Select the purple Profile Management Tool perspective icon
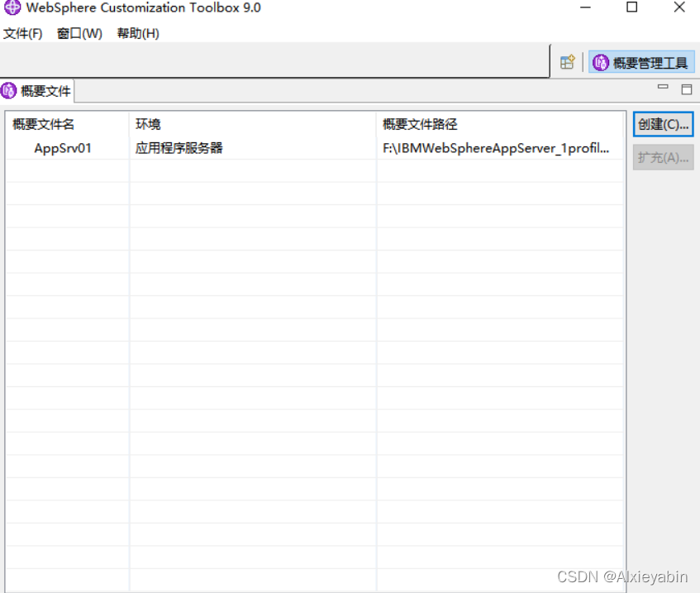Screen dimensions: 700x593 pos(599,61)
